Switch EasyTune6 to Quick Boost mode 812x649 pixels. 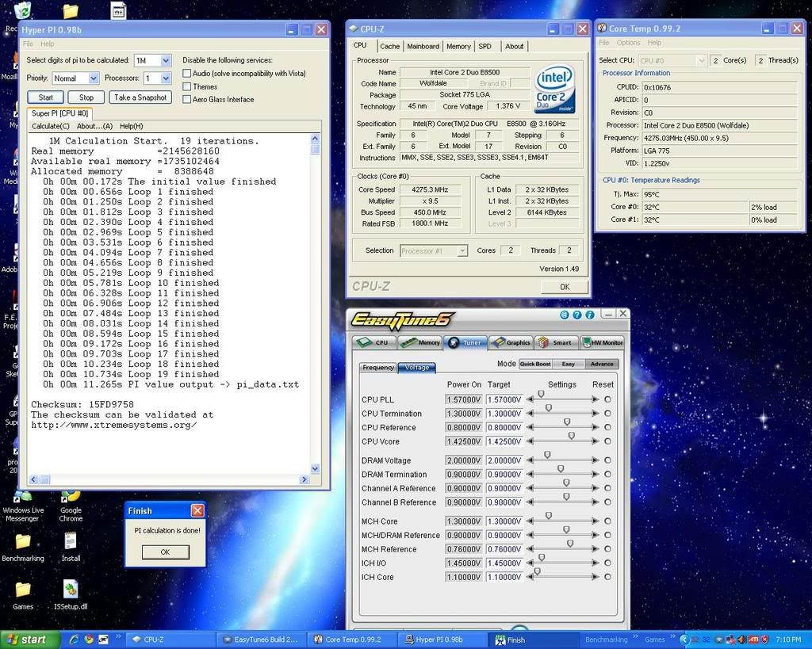[535, 364]
